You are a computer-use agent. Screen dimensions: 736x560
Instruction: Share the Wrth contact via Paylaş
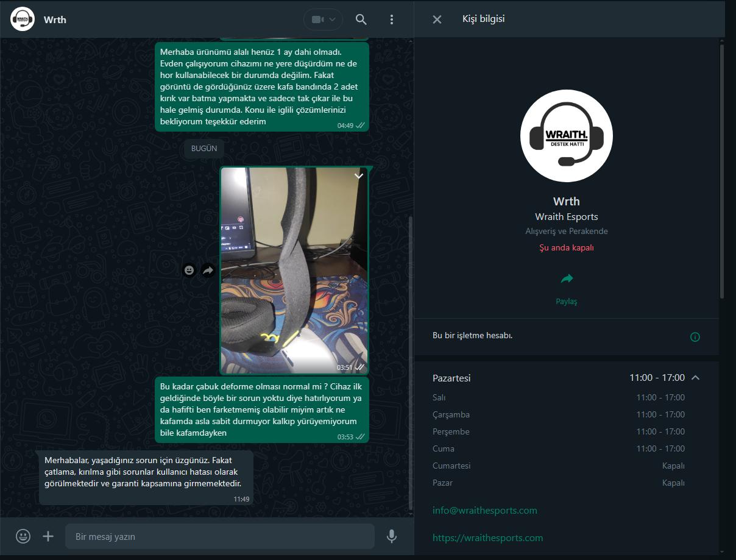tap(567, 286)
